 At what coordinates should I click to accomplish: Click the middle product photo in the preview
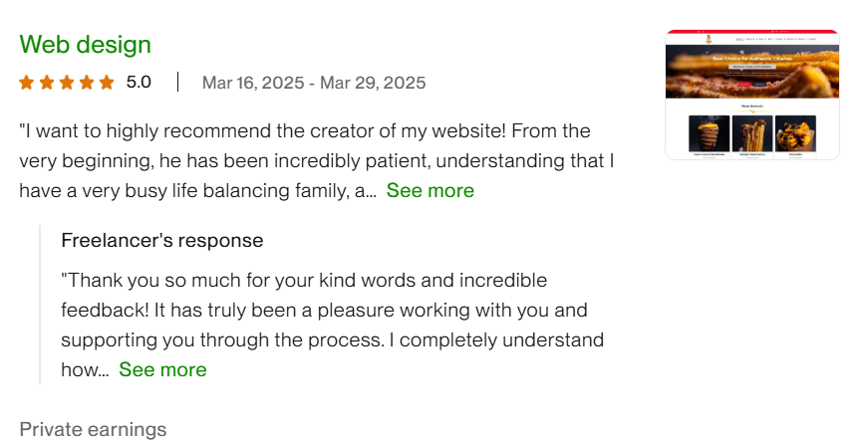pyautogui.click(x=751, y=133)
